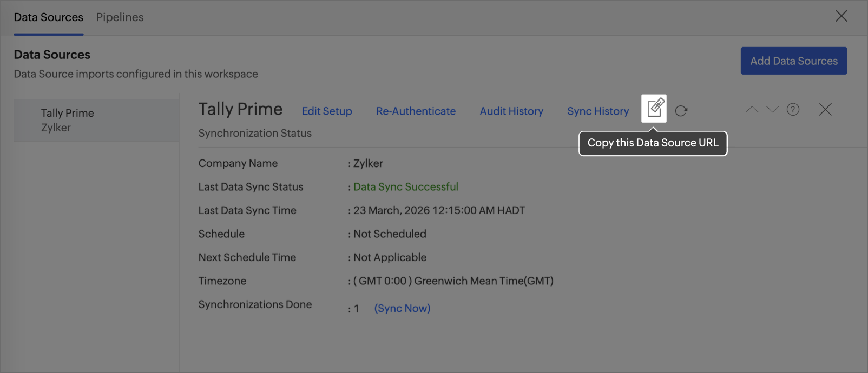
Task: Click the Last Data Sync Time value
Action: (439, 210)
